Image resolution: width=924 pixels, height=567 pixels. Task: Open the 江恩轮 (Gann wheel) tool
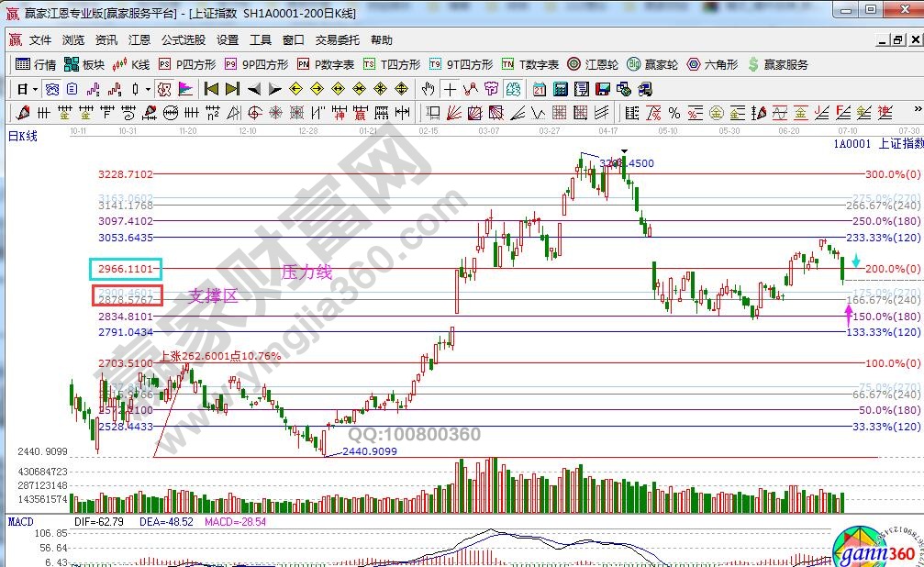(x=593, y=64)
